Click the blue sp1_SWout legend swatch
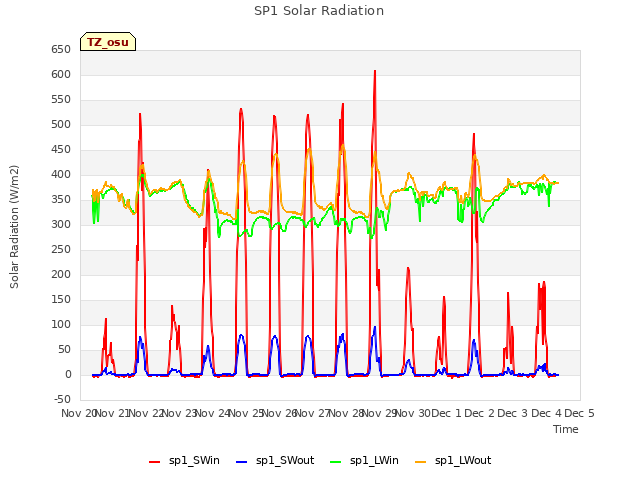Screen dimensions: 640x480 pos(242,462)
